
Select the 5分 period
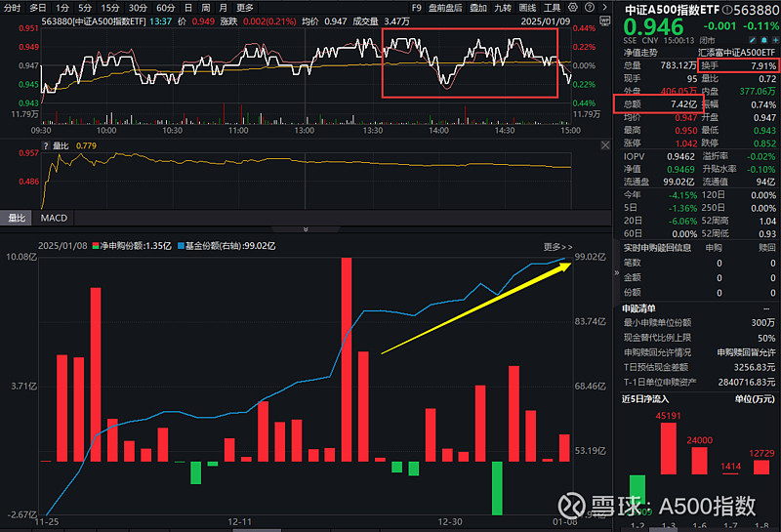coord(85,8)
